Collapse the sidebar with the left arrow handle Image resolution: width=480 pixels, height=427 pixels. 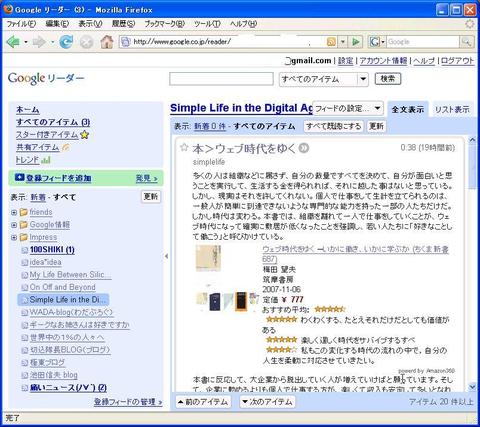167,256
